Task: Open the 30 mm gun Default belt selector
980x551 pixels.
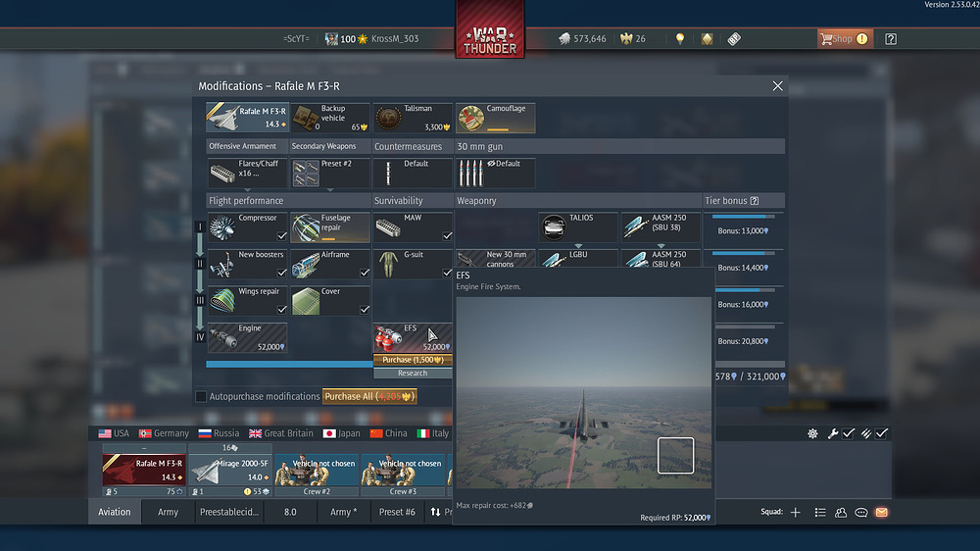Action: pyautogui.click(x=496, y=174)
